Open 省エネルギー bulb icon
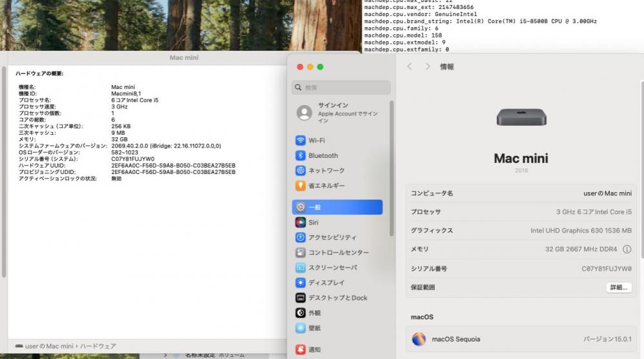644x359 pixels. pyautogui.click(x=300, y=186)
